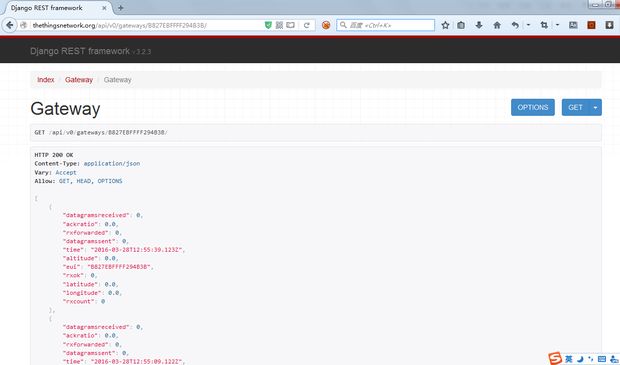Show bookmarks list clipboard icon
This screenshot has height=365, width=620.
(461, 25)
